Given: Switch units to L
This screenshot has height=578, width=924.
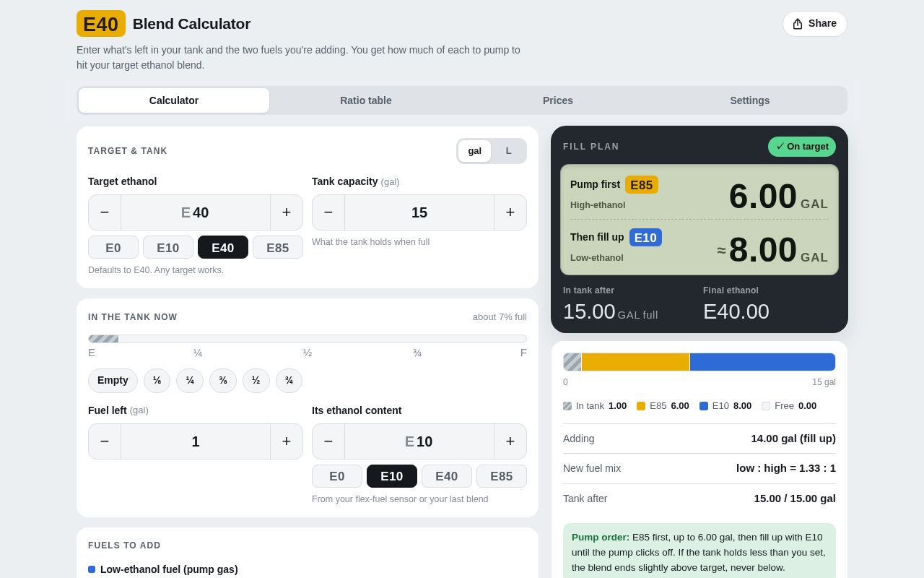Looking at the screenshot, I should [508, 151].
